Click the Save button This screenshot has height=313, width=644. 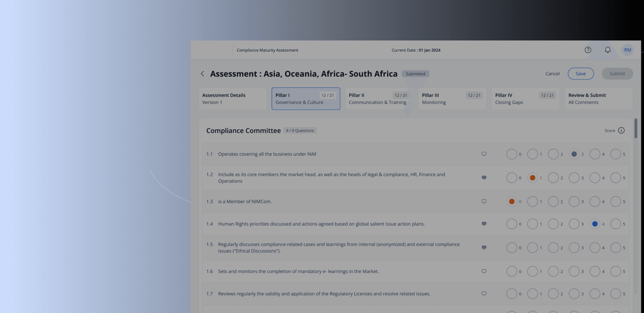[x=581, y=74]
